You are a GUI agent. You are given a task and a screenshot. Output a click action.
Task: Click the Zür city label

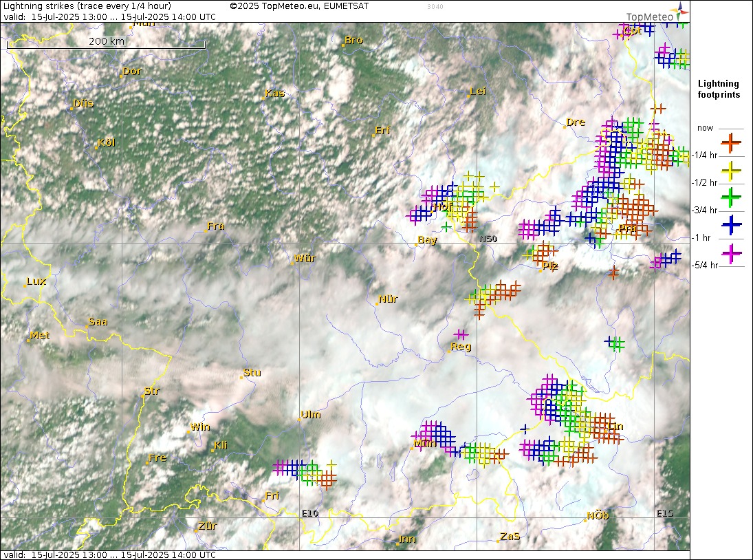pos(207,526)
